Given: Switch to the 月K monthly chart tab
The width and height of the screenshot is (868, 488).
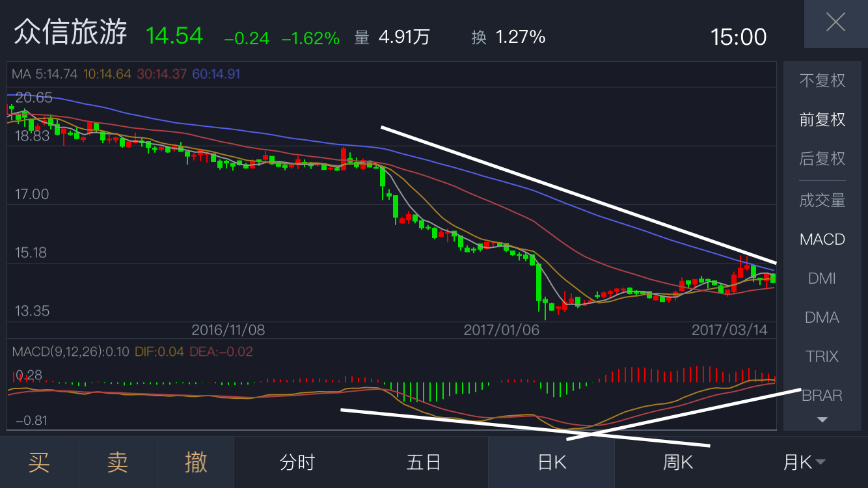Looking at the screenshot, I should [798, 463].
